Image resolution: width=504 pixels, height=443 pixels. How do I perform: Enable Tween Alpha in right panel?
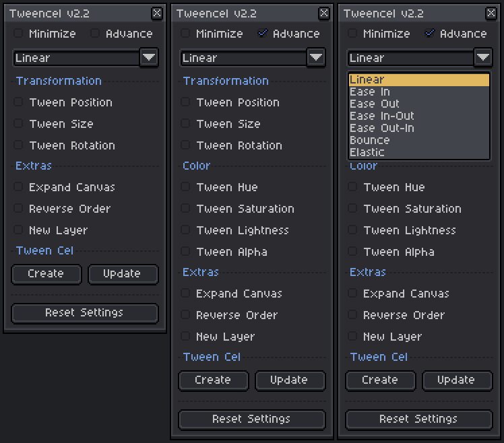352,251
